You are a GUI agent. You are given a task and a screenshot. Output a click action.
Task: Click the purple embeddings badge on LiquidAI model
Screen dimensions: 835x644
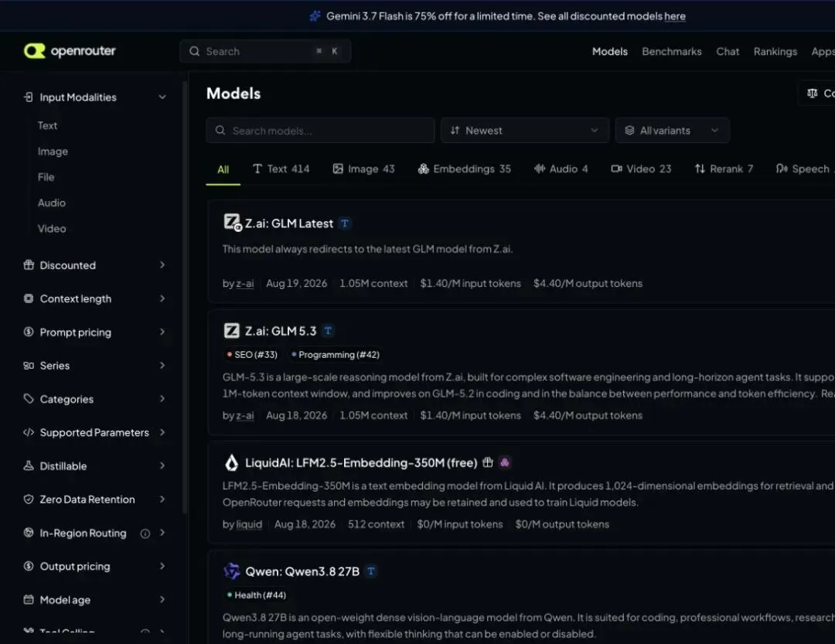505,462
